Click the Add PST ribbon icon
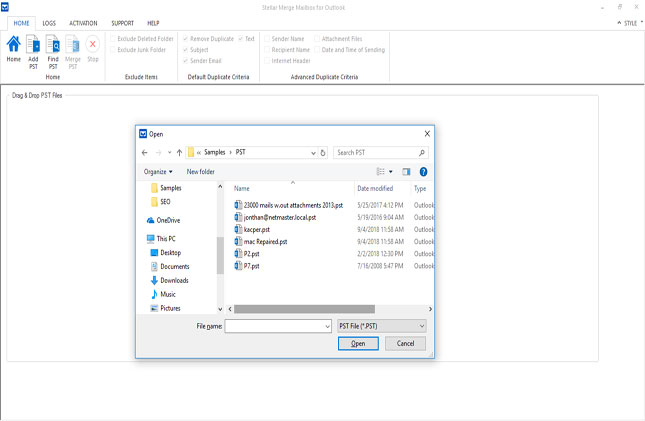Viewport: 645px width, 421px height. point(33,44)
